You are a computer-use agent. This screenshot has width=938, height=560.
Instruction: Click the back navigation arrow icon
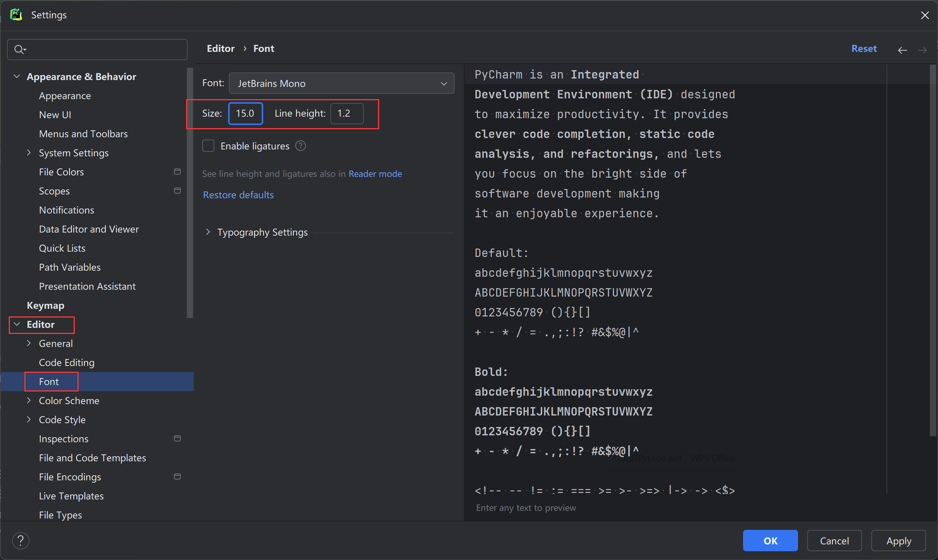902,50
